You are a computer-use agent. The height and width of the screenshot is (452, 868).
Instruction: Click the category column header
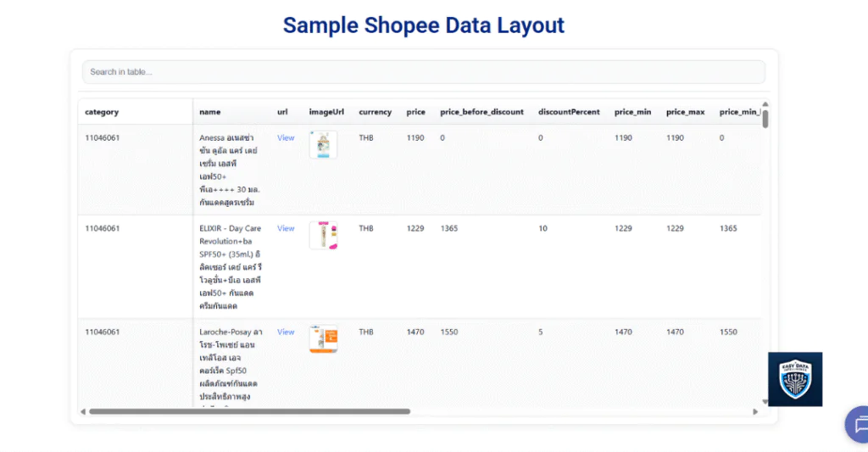[102, 112]
